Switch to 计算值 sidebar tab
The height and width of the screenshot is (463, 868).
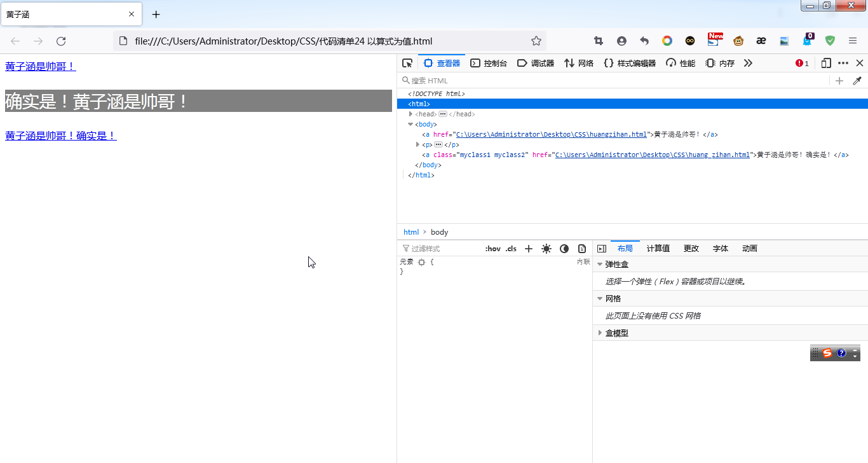(658, 249)
